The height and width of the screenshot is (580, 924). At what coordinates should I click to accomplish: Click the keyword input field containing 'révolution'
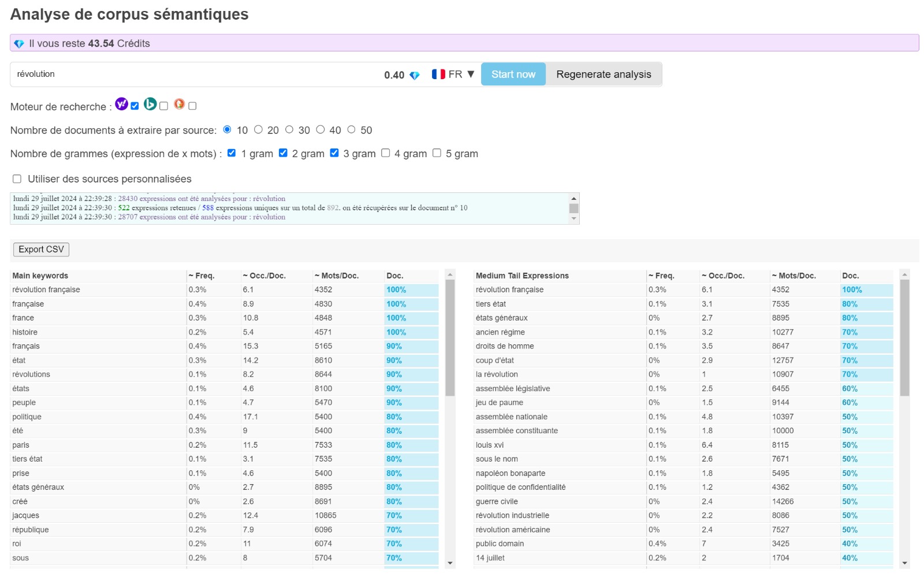coord(196,75)
